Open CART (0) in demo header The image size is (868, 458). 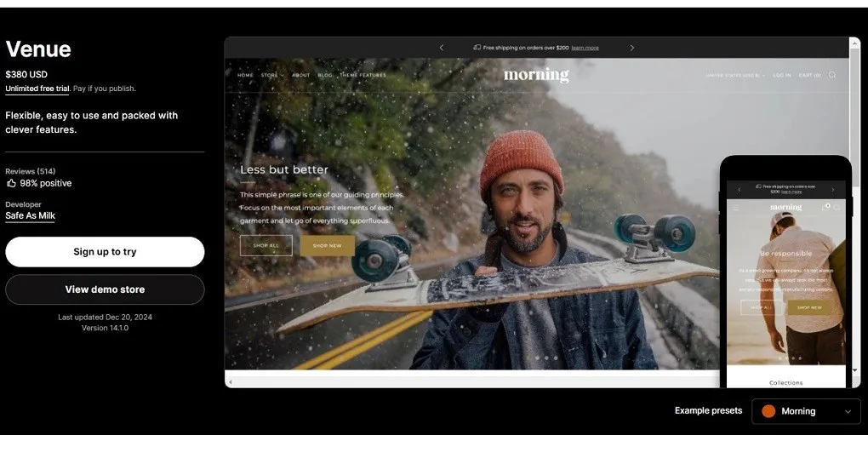click(809, 75)
